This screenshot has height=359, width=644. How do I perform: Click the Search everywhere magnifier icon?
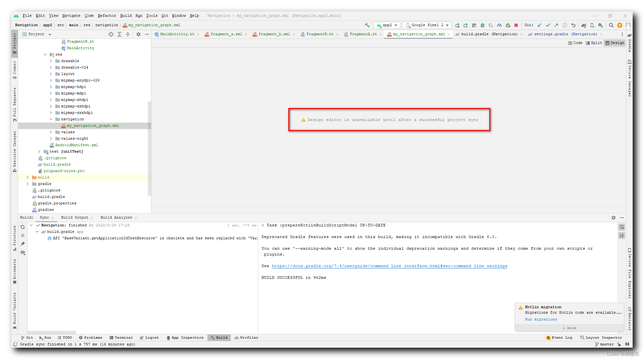(612, 25)
